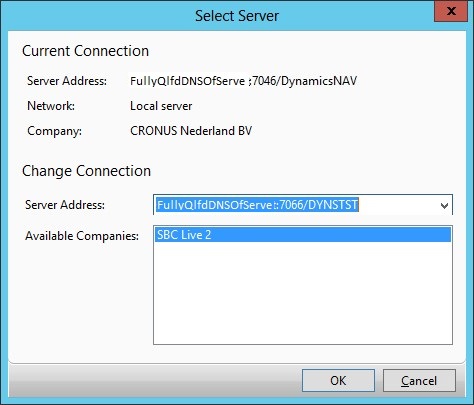The image size is (474, 405).
Task: Close the Select Server dialog with X
Action: pos(451,11)
